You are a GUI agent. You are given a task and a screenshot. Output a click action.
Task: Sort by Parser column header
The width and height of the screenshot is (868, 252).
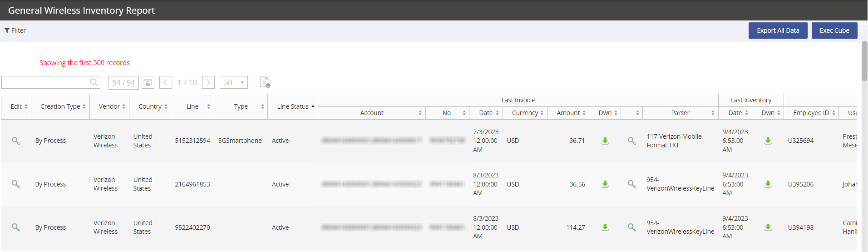(x=681, y=113)
